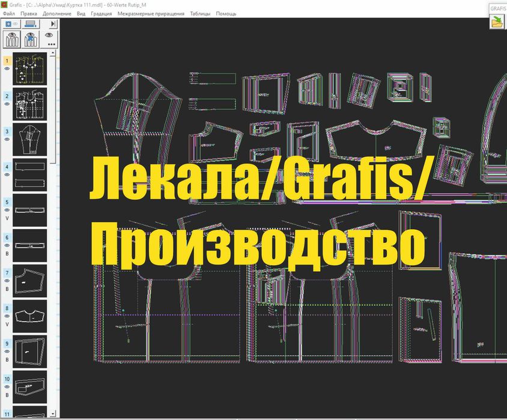Click the B marker under part 6

coord(7,254)
